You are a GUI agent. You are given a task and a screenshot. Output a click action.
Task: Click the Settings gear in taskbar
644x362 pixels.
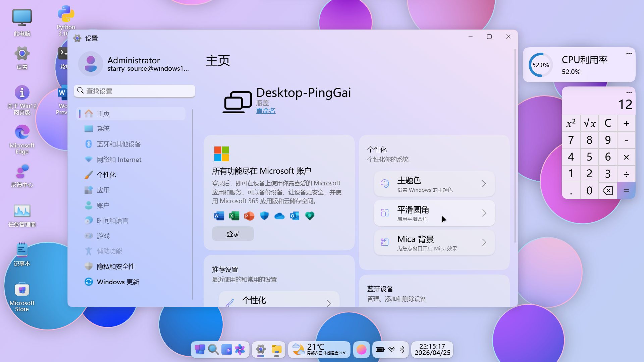[x=261, y=350]
